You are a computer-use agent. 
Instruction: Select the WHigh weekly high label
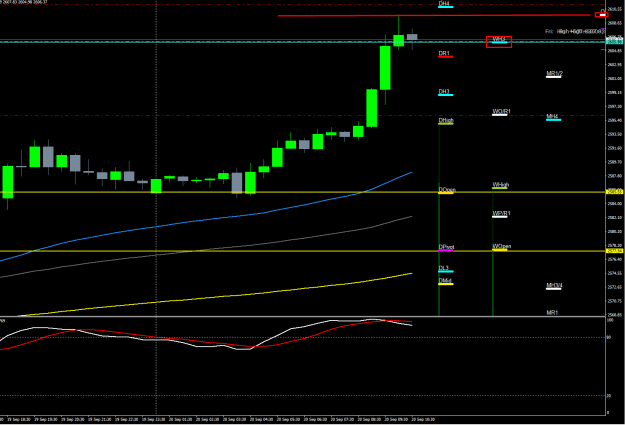tap(501, 185)
